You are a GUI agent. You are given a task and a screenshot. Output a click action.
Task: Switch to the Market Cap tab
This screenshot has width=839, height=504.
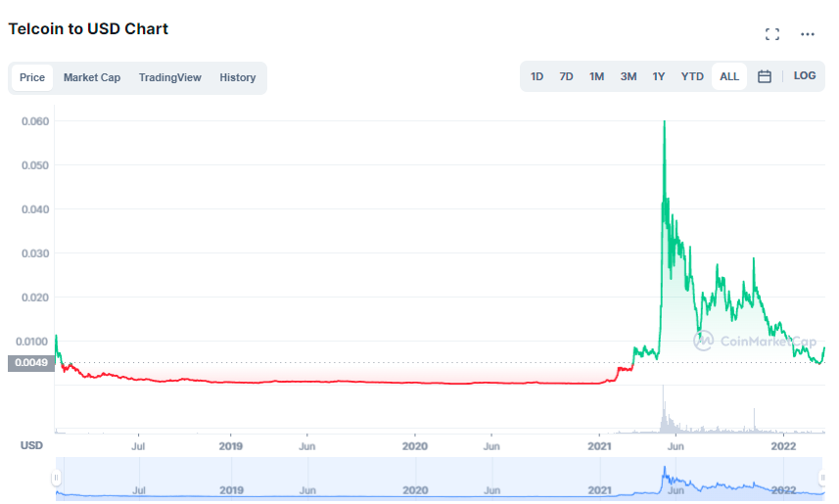point(91,77)
